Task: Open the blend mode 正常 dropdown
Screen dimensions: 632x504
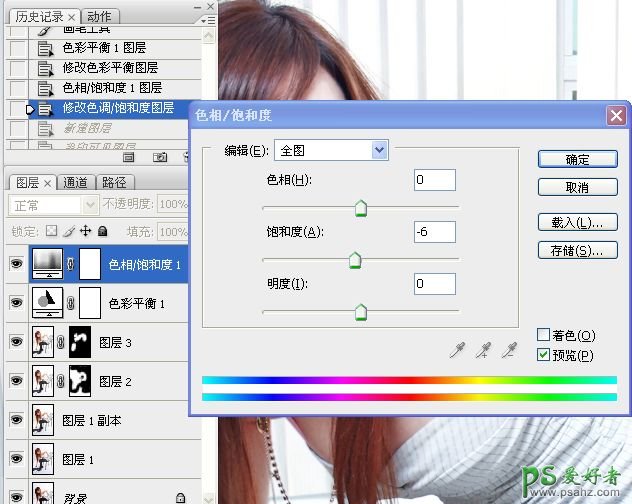Action: point(53,206)
